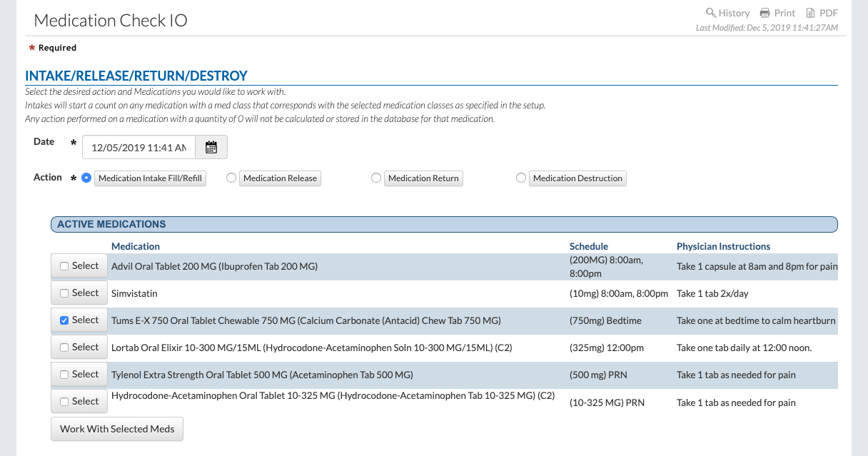The width and height of the screenshot is (868, 456).
Task: Click the Date input field
Action: [139, 148]
